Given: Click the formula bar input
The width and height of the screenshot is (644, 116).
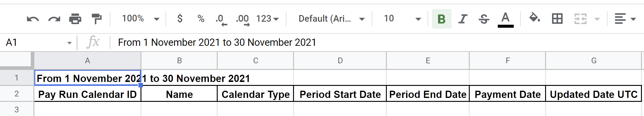Looking at the screenshot, I should click(x=377, y=42).
